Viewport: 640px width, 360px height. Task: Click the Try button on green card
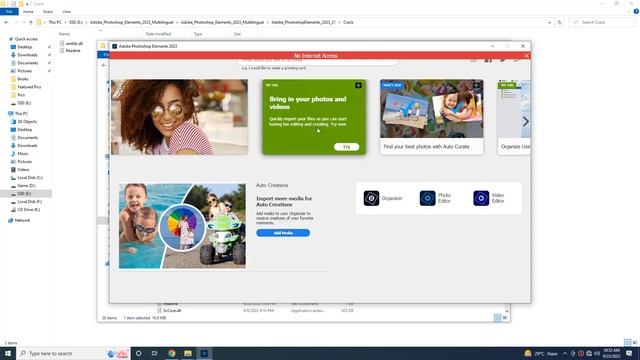[346, 147]
